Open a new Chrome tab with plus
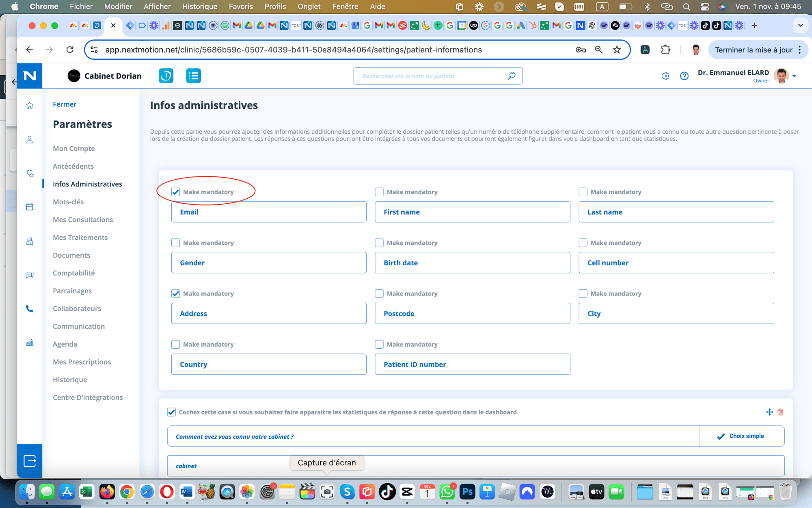The image size is (812, 508). pos(754,25)
